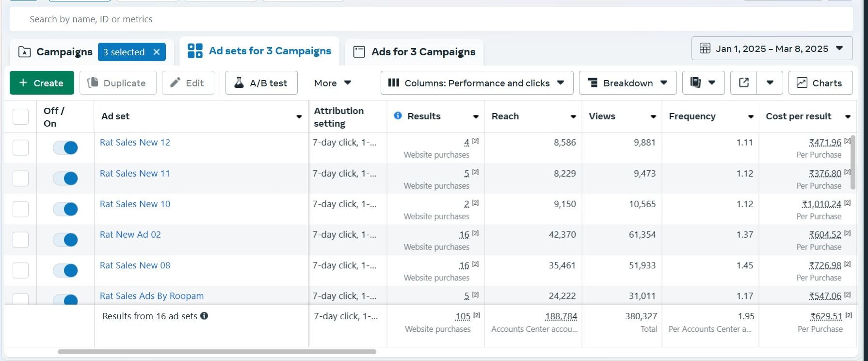Click the horizontal scrollbar under the table
The height and width of the screenshot is (361, 868).
click(217, 352)
